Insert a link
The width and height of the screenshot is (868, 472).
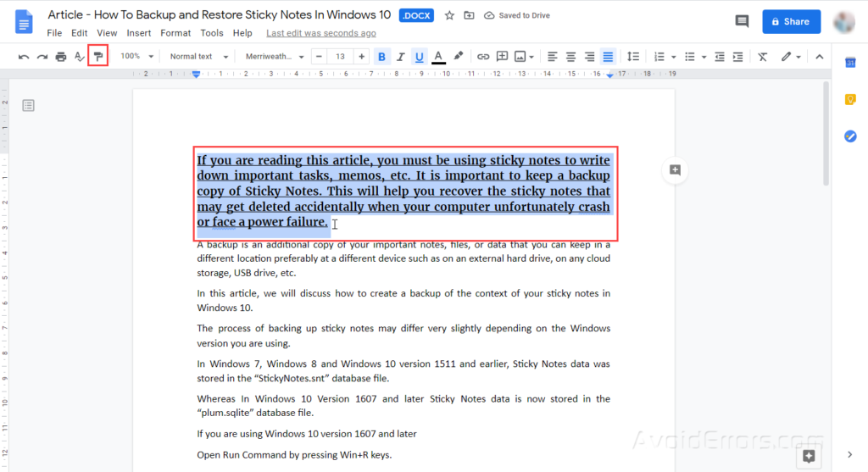tap(483, 57)
